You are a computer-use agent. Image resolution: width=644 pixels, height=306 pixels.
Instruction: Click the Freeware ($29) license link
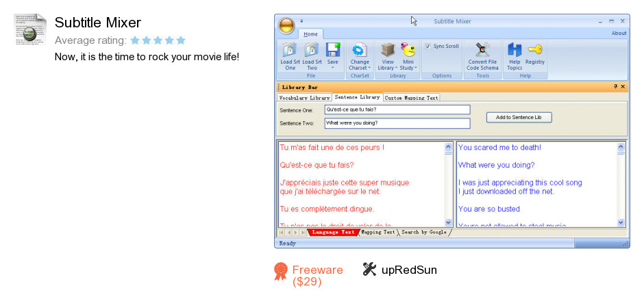(x=317, y=276)
